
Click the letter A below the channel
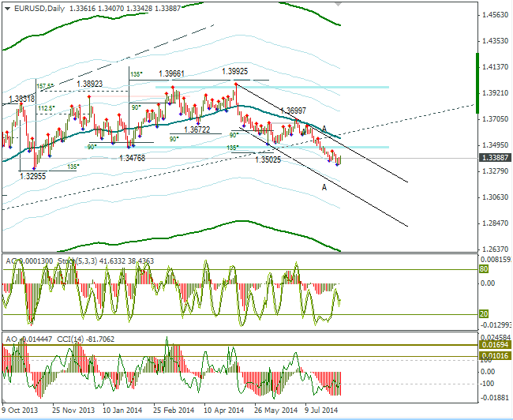point(324,187)
